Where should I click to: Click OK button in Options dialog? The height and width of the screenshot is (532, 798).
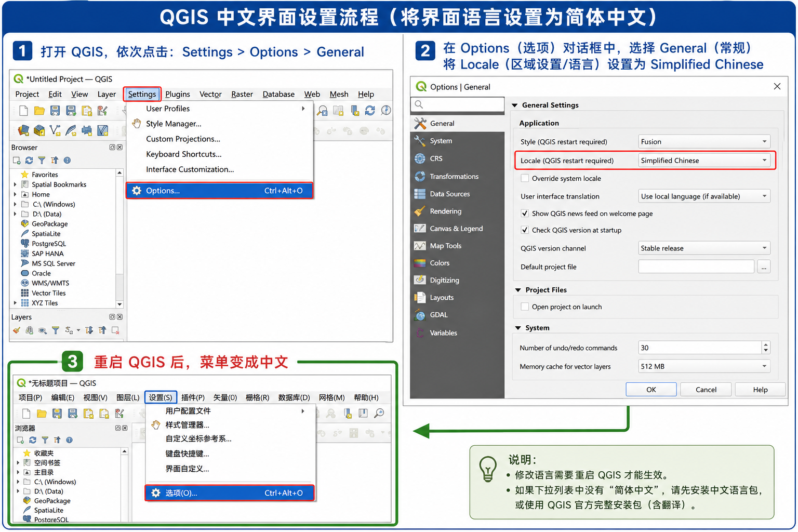[x=651, y=390]
